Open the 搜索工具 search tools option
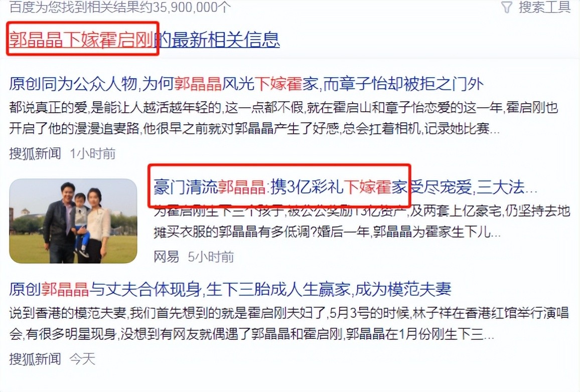580x392 pixels. 544,7
